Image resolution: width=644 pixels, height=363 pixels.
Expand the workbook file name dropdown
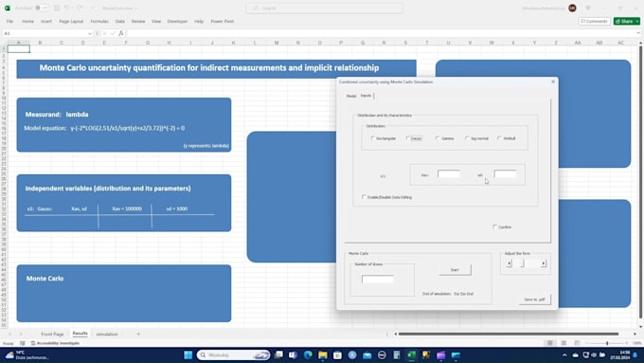pyautogui.click(x=136, y=9)
